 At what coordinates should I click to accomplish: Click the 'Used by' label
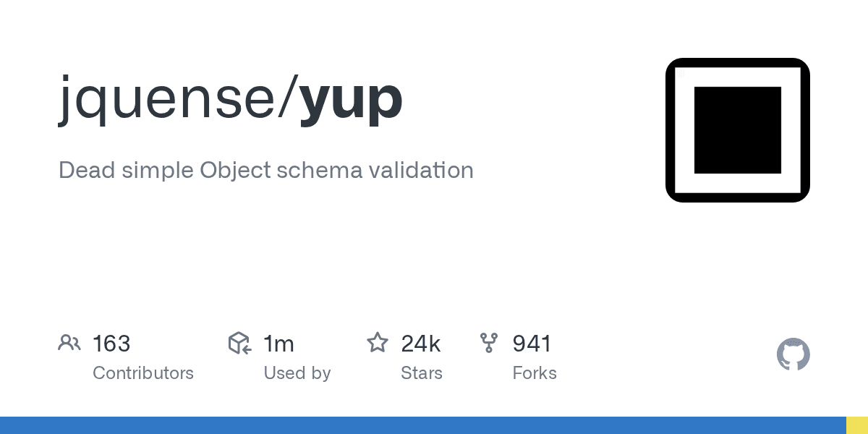(x=297, y=373)
